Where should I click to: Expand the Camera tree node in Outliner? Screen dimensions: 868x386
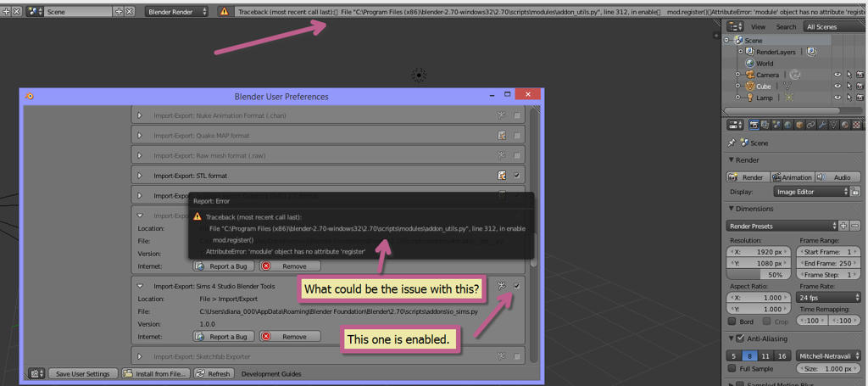click(x=738, y=74)
